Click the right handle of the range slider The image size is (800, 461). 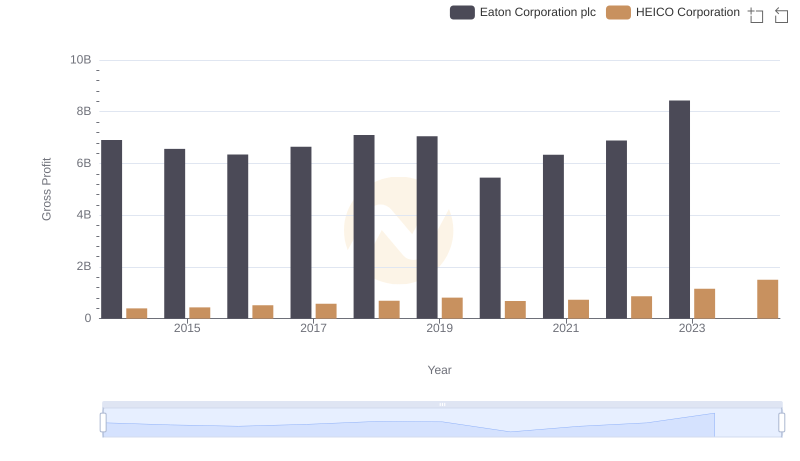pyautogui.click(x=781, y=423)
